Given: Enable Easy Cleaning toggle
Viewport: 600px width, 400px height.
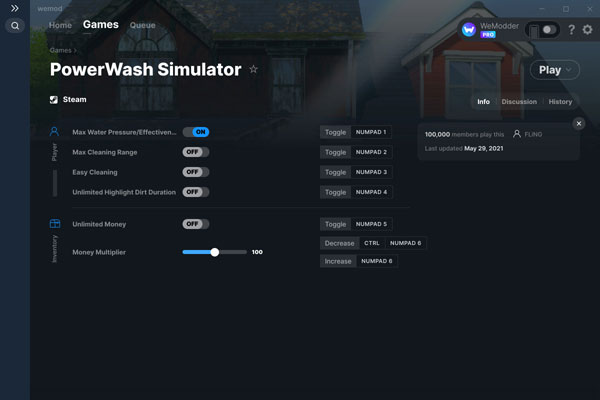Looking at the screenshot, I should point(196,172).
